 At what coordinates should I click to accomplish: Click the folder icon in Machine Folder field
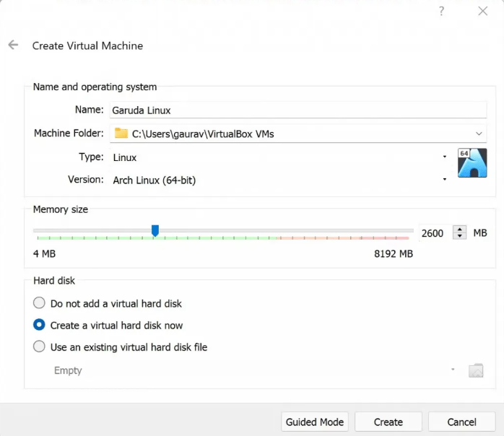pyautogui.click(x=121, y=134)
